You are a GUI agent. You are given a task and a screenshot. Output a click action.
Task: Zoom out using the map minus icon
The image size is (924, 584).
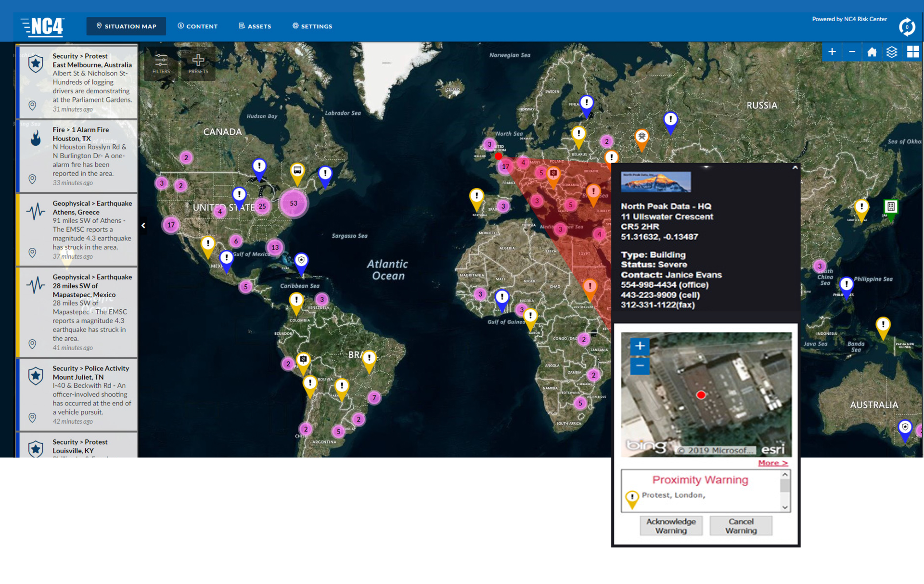point(852,51)
